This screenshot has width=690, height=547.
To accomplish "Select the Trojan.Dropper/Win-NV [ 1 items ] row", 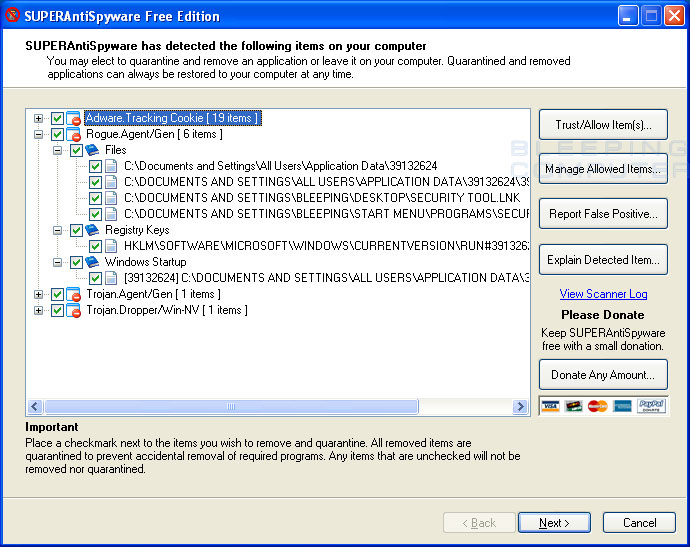I will tap(167, 310).
